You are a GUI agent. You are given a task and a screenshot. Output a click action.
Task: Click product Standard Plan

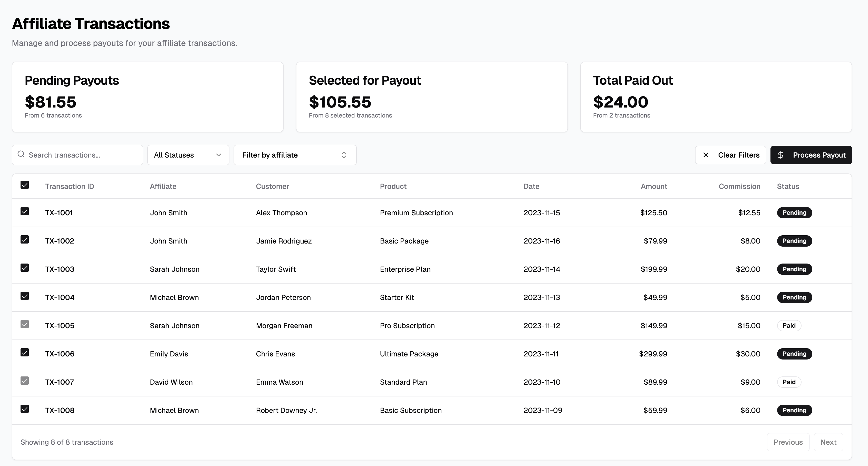click(x=403, y=382)
